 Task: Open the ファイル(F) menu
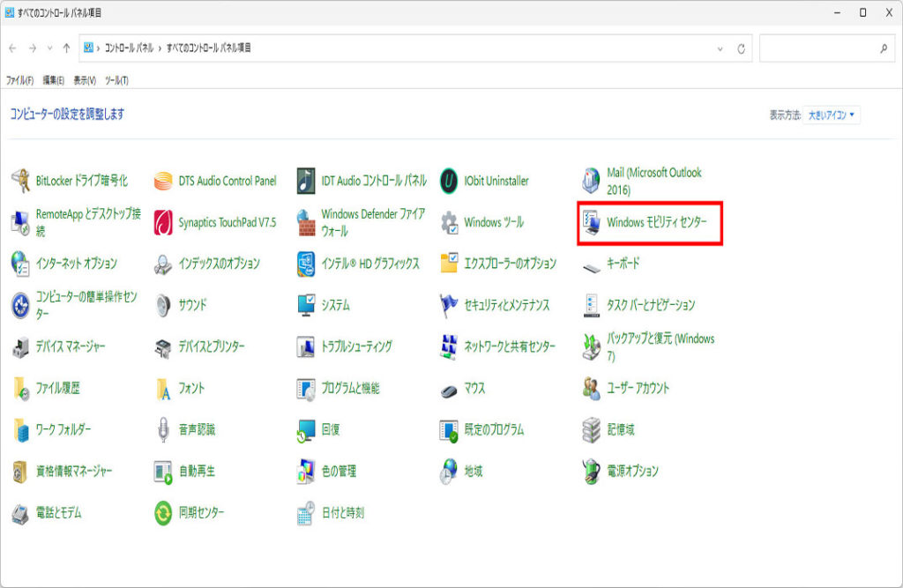coord(19,80)
